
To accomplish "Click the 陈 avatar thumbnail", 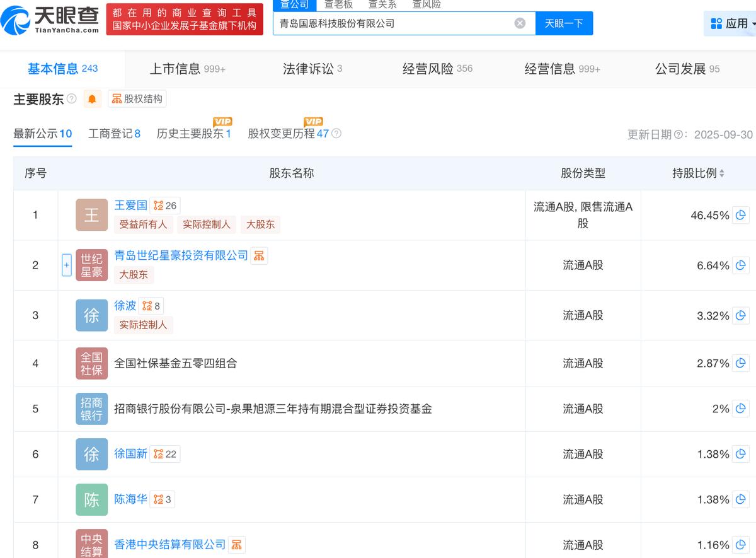I will pos(92,499).
